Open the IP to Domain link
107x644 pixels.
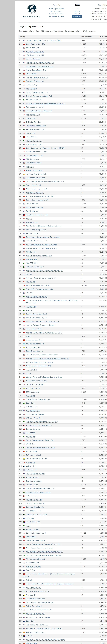56,11
